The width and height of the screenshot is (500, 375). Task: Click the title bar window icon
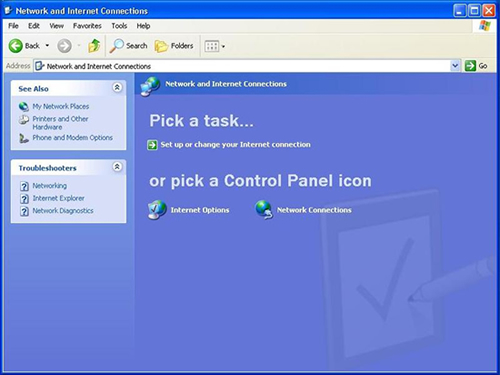click(8, 11)
